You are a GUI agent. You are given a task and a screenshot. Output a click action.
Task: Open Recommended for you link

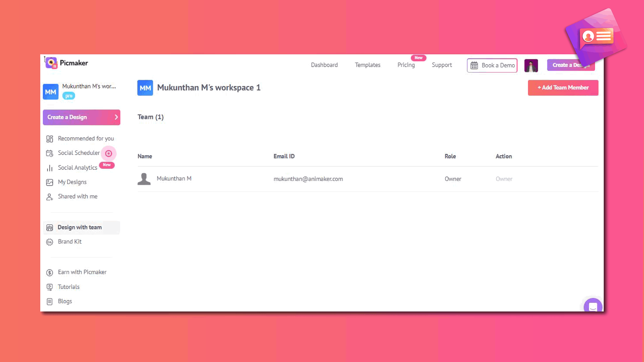[86, 139]
